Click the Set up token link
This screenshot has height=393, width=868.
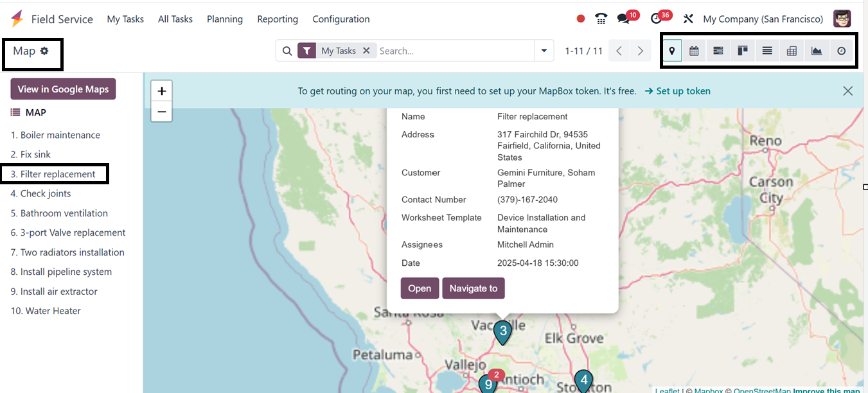pos(677,91)
